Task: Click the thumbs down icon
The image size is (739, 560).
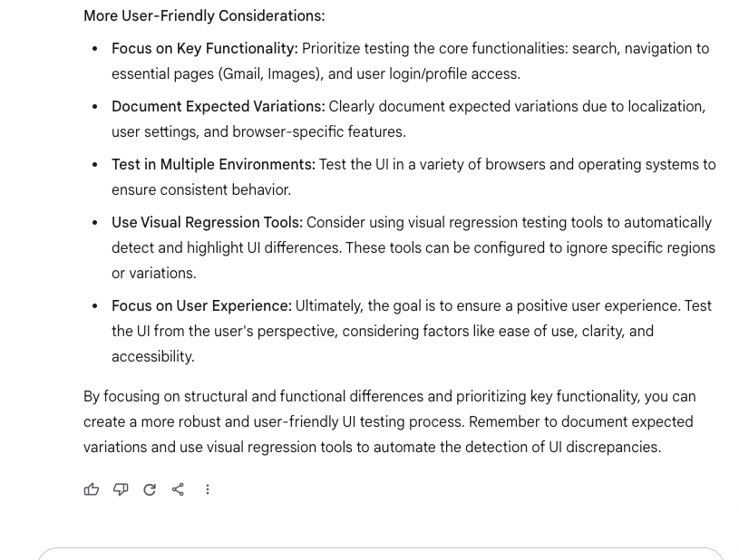Action: (121, 489)
